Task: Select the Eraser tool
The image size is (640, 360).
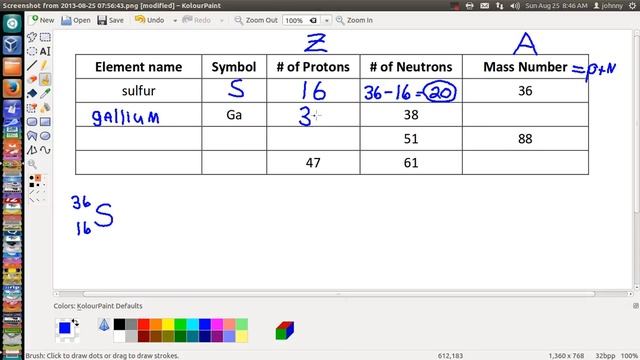Action: 32,80
